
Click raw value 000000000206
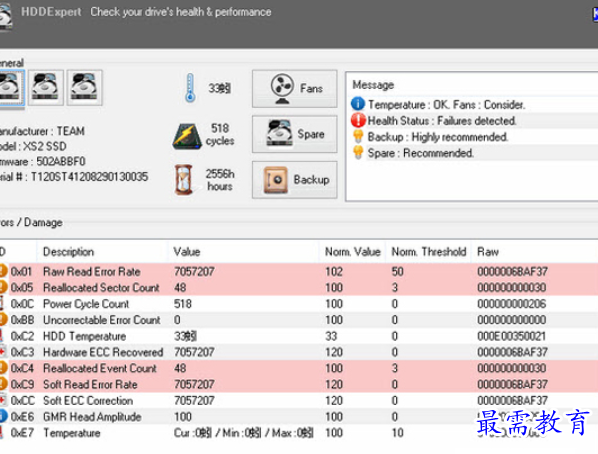tap(511, 304)
